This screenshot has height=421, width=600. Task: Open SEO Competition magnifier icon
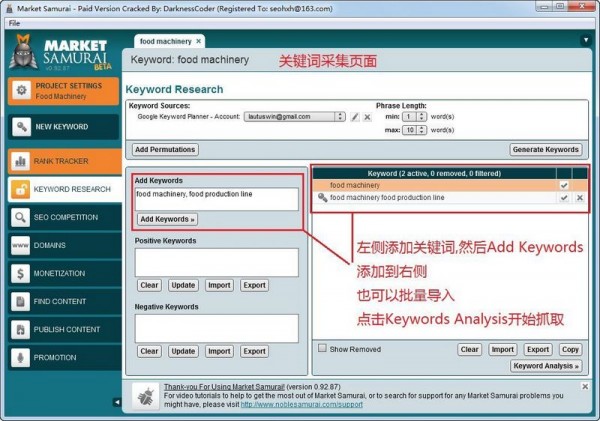click(21, 217)
